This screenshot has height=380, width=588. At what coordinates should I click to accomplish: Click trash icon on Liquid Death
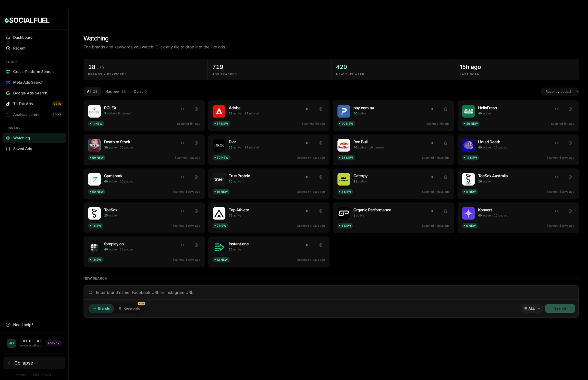[x=570, y=143]
